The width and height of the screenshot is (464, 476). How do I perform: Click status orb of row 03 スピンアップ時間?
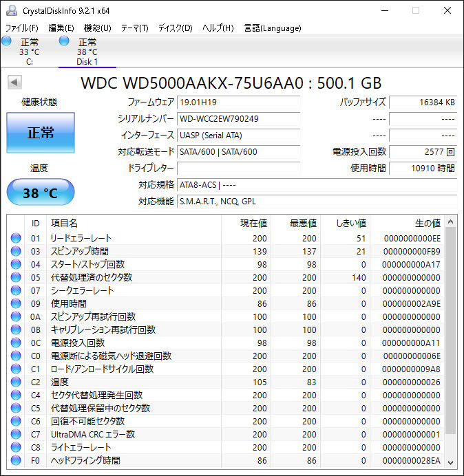(16, 251)
